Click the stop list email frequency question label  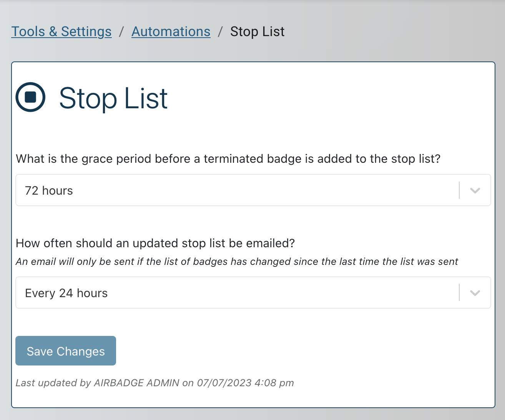[155, 243]
